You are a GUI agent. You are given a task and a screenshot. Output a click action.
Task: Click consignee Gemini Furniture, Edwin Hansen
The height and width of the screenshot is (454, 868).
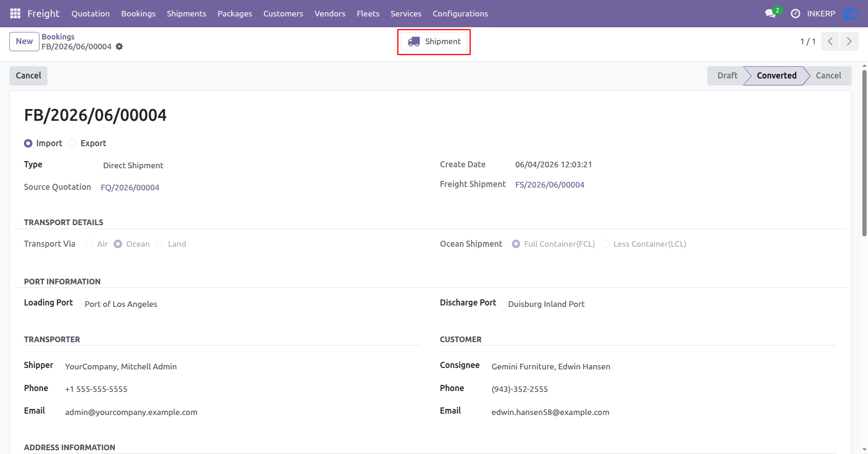pyautogui.click(x=551, y=367)
